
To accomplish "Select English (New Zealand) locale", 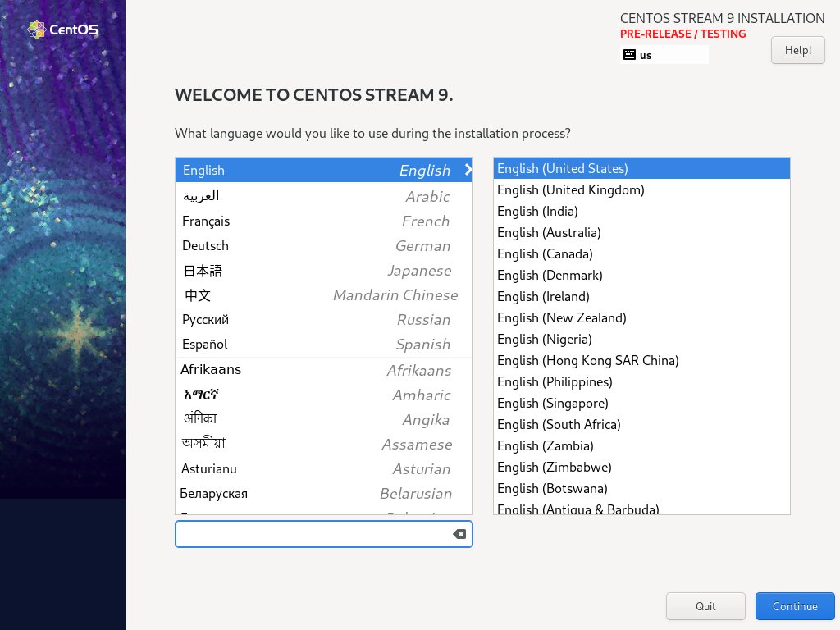I will (641, 317).
